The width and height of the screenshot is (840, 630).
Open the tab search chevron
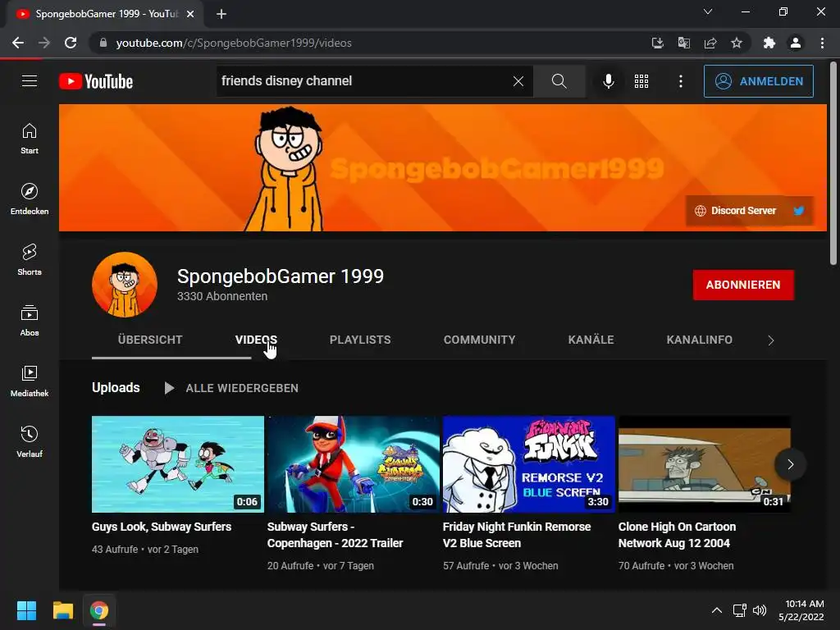[708, 11]
